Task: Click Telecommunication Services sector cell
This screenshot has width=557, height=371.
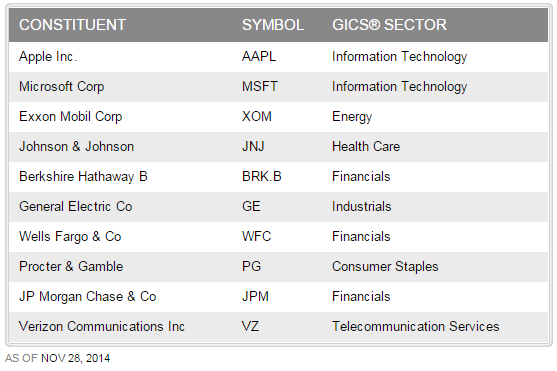Action: pos(416,327)
